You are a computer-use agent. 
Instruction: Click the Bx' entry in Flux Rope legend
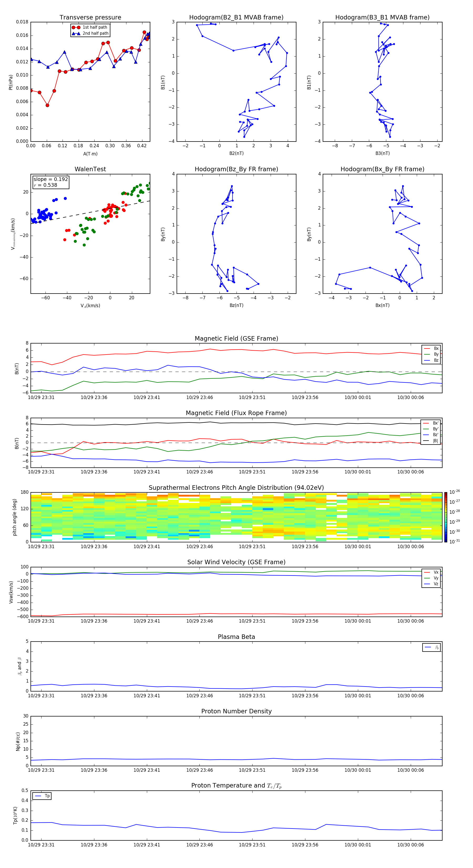click(431, 423)
